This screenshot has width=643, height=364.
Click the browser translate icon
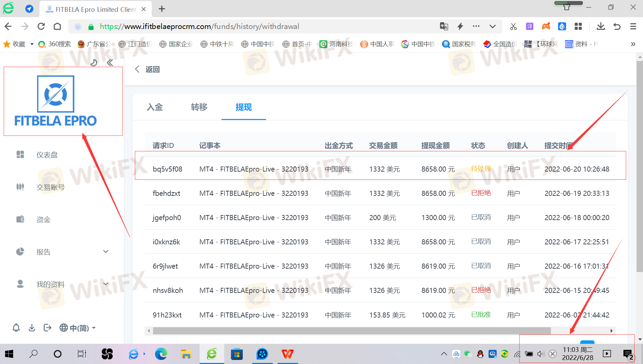tap(444, 26)
